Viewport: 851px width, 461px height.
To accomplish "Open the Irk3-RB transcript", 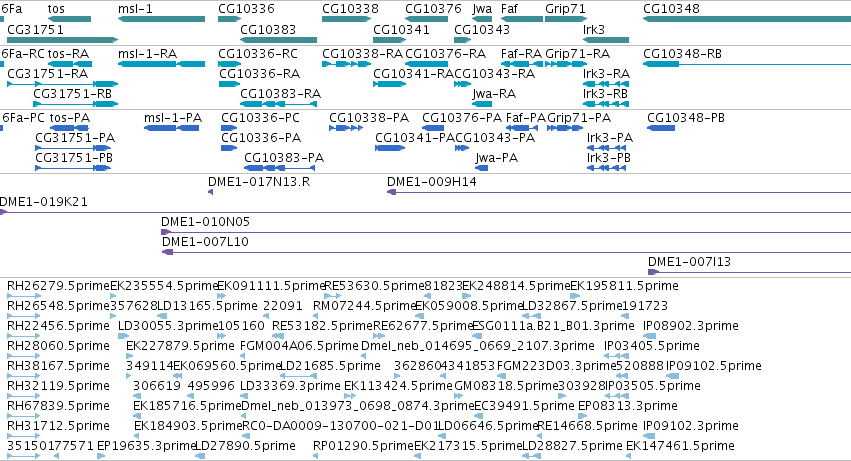I will [x=606, y=104].
